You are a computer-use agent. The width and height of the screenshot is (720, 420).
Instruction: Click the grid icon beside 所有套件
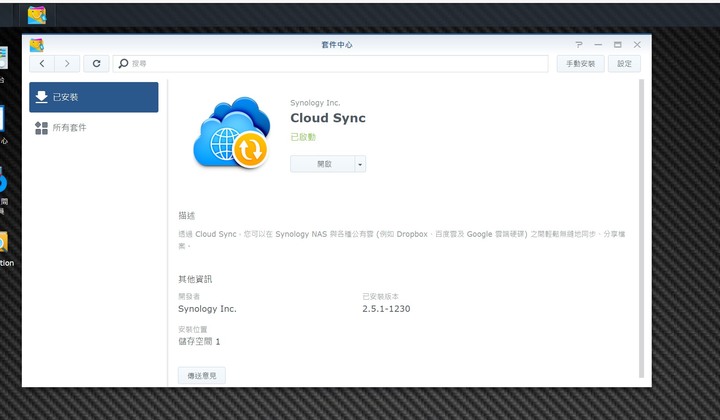[x=41, y=128]
